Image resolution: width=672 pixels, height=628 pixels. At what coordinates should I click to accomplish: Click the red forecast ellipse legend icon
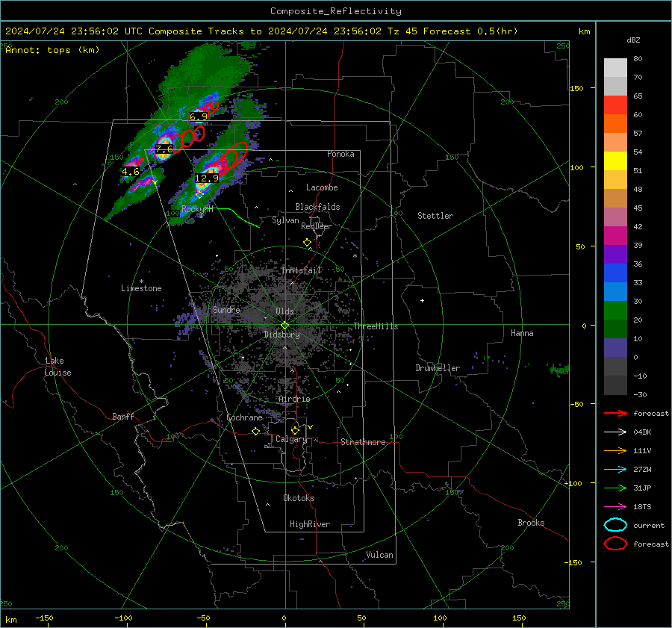pos(615,544)
